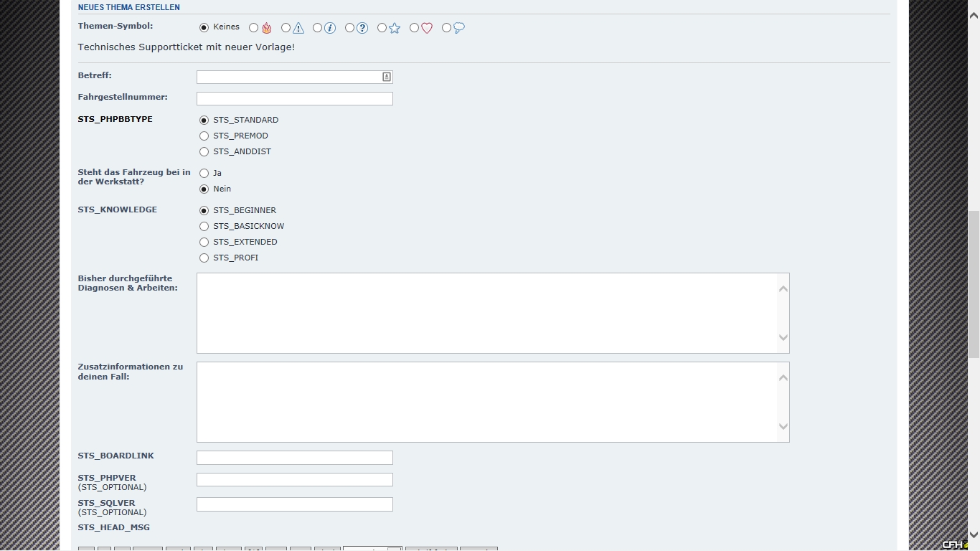
Task: Select the question mark topic icon
Action: tap(350, 28)
